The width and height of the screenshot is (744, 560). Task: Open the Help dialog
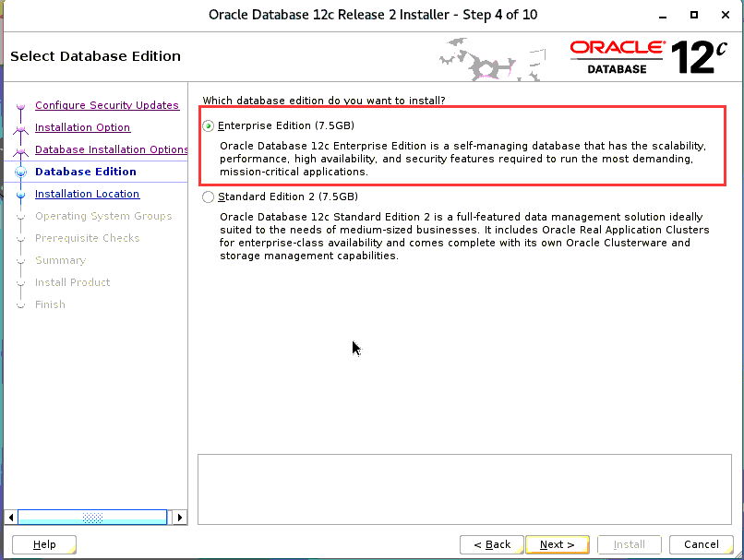[x=44, y=544]
